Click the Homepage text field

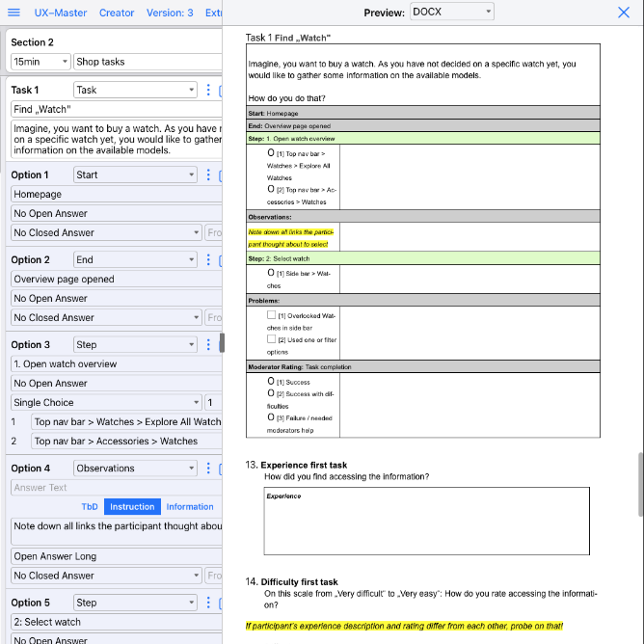pyautogui.click(x=117, y=194)
